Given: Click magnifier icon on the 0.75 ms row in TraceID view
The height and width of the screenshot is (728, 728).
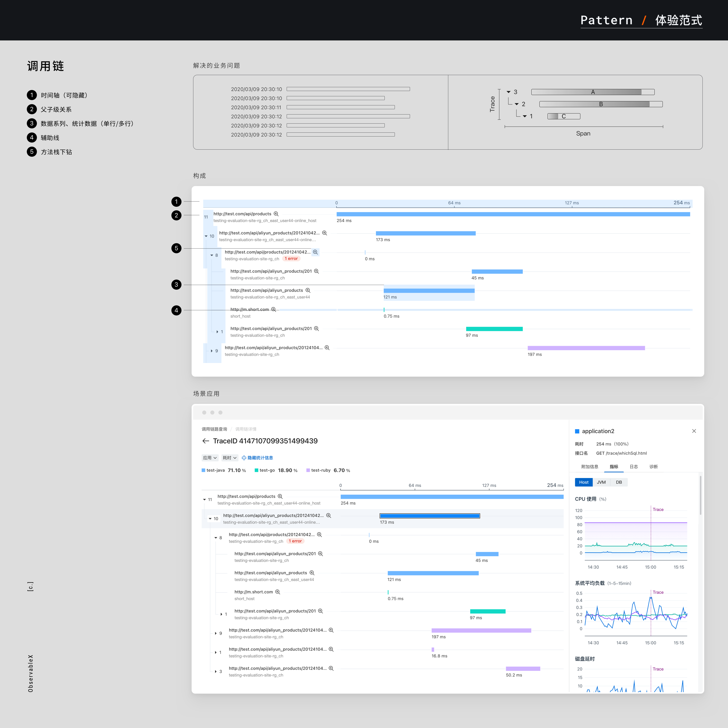Looking at the screenshot, I should point(278,592).
